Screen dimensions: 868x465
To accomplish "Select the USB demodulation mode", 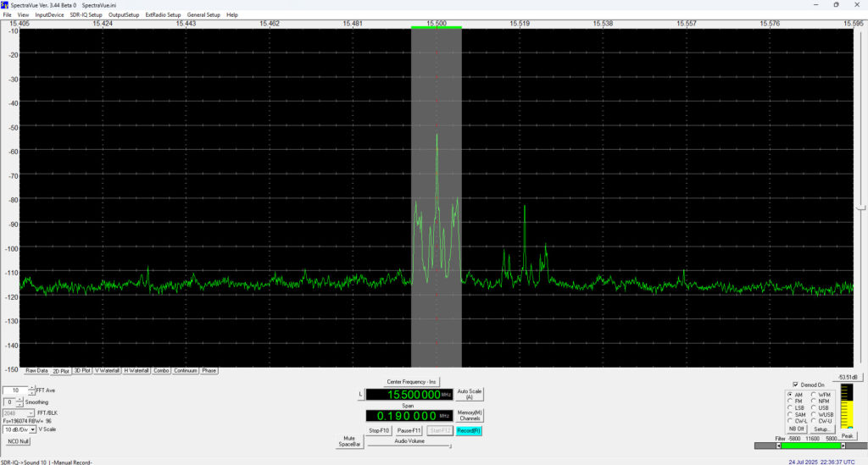I will click(815, 407).
